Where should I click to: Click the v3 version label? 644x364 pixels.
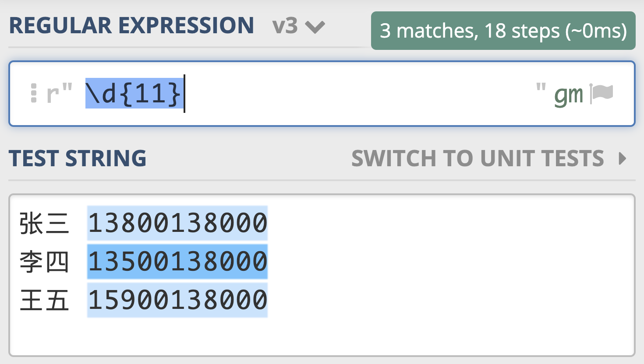(x=285, y=26)
